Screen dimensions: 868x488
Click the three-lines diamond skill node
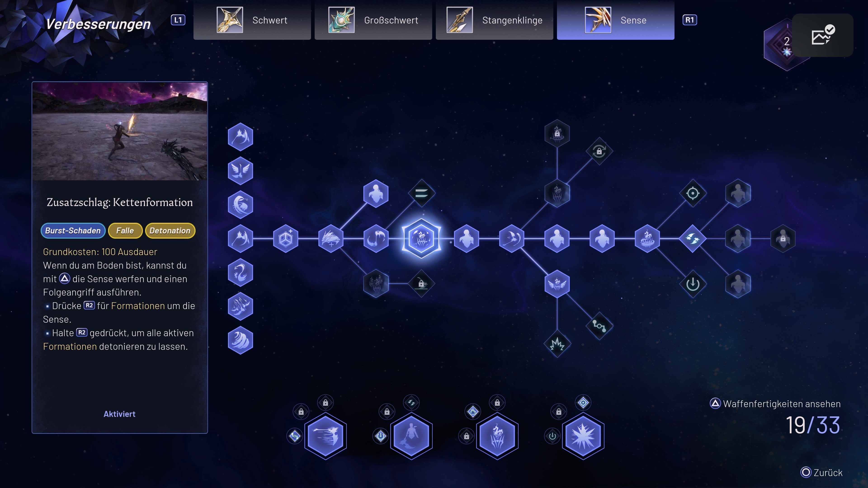(x=421, y=193)
